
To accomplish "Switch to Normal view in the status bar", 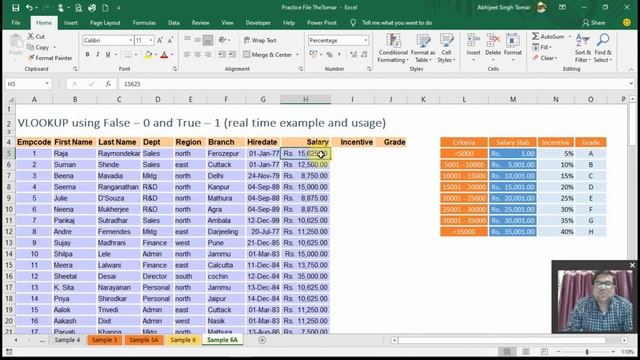I will tap(507, 351).
